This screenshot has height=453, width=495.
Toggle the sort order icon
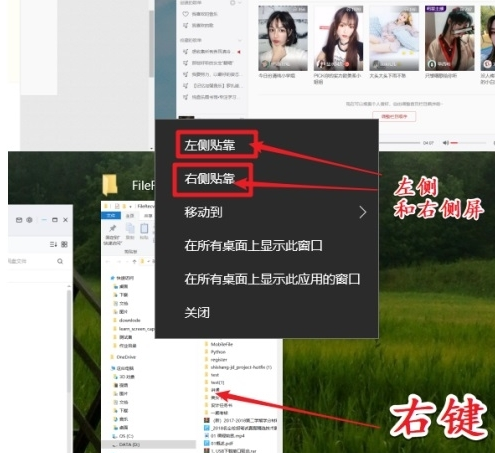(53, 244)
